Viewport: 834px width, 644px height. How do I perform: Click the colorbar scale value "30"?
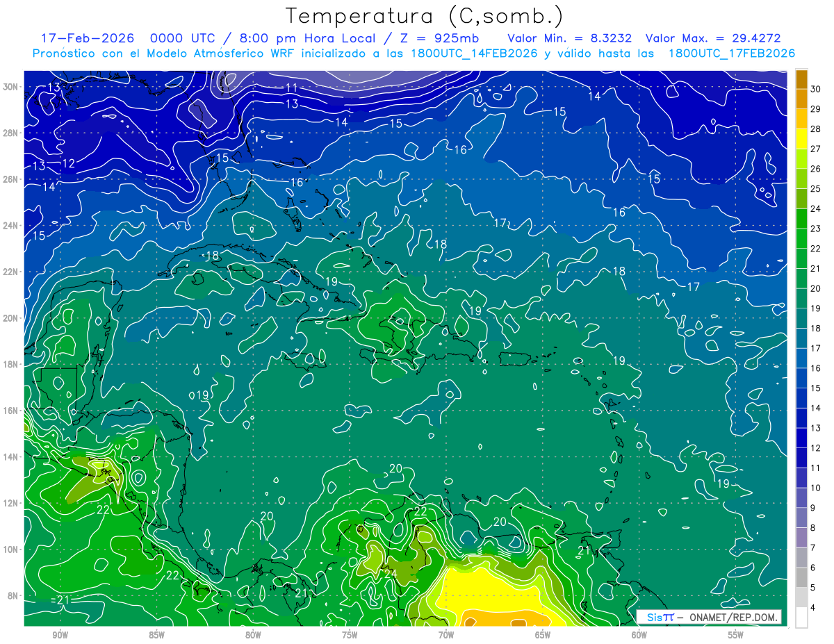[x=816, y=88]
